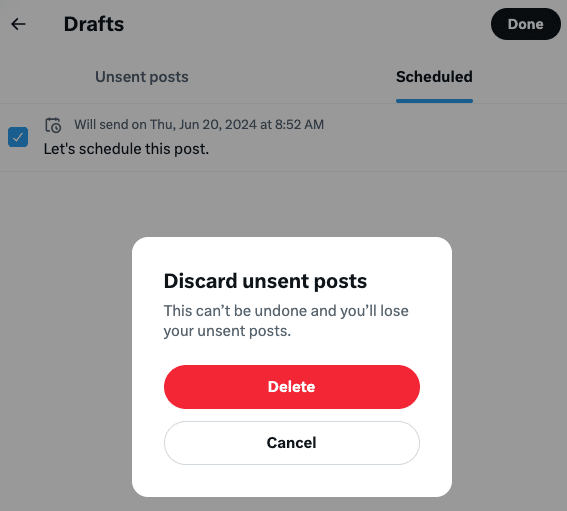567x511 pixels.
Task: Tap the Done button
Action: pos(525,24)
